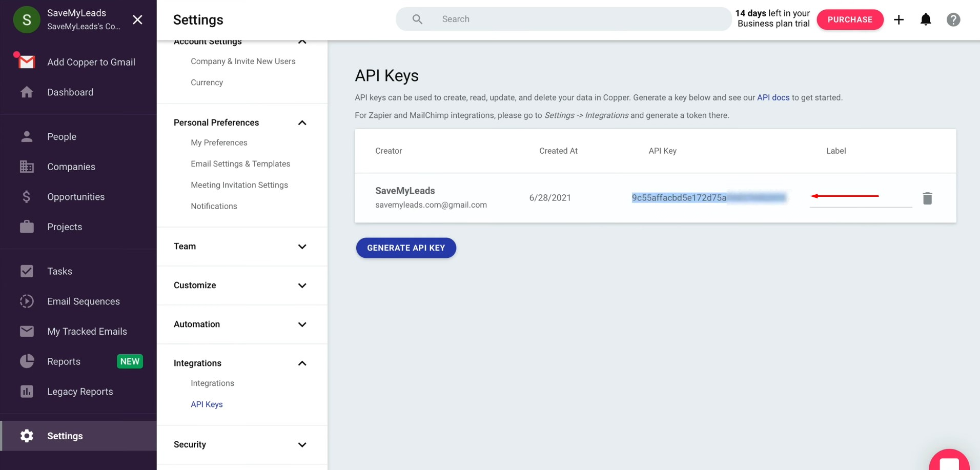Click the Purchase button

pyautogui.click(x=850, y=19)
